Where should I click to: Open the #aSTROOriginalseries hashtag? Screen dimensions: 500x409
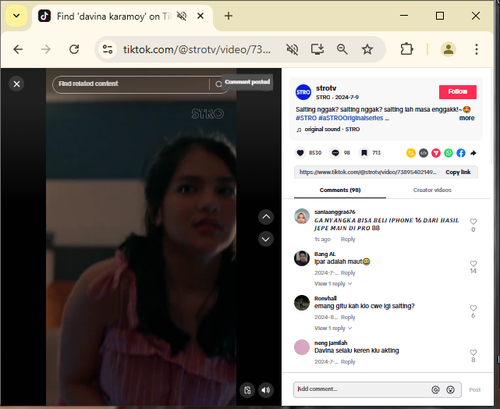coord(351,118)
